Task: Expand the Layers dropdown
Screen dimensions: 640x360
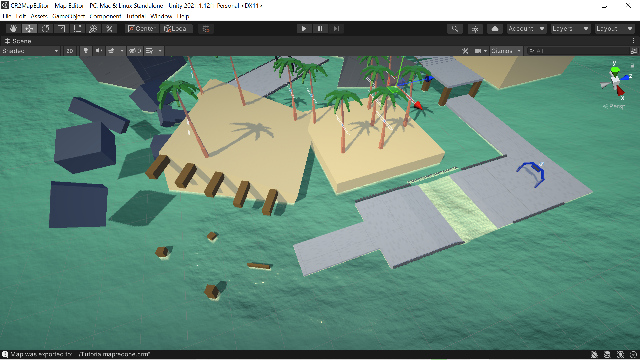Action: (570, 29)
